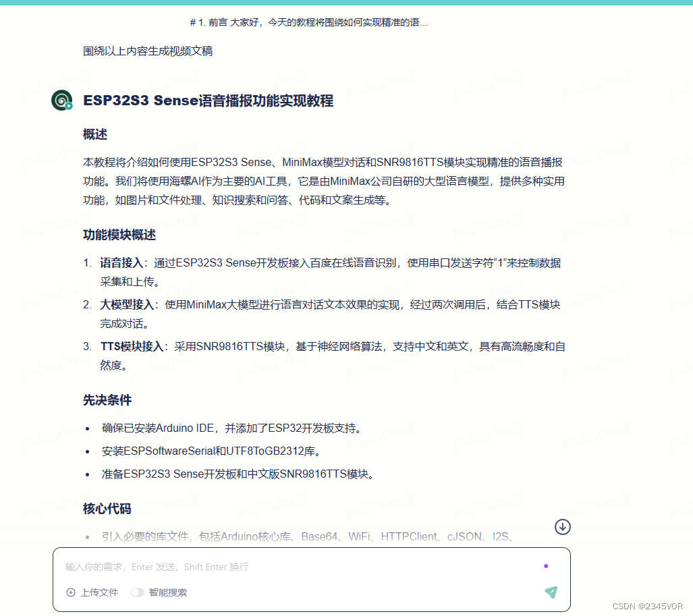The image size is (693, 616).
Task: Click the heading '先决条件'
Action: coord(107,400)
